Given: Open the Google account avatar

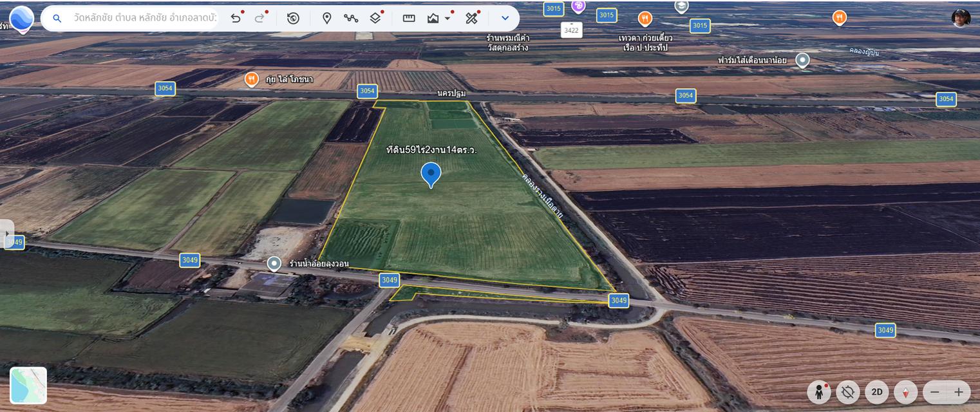Looking at the screenshot, I should (961, 17).
